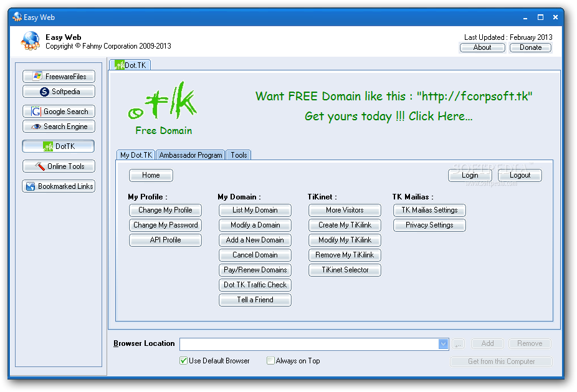577x392 pixels.
Task: Open Google Search in sidebar
Action: click(x=59, y=112)
